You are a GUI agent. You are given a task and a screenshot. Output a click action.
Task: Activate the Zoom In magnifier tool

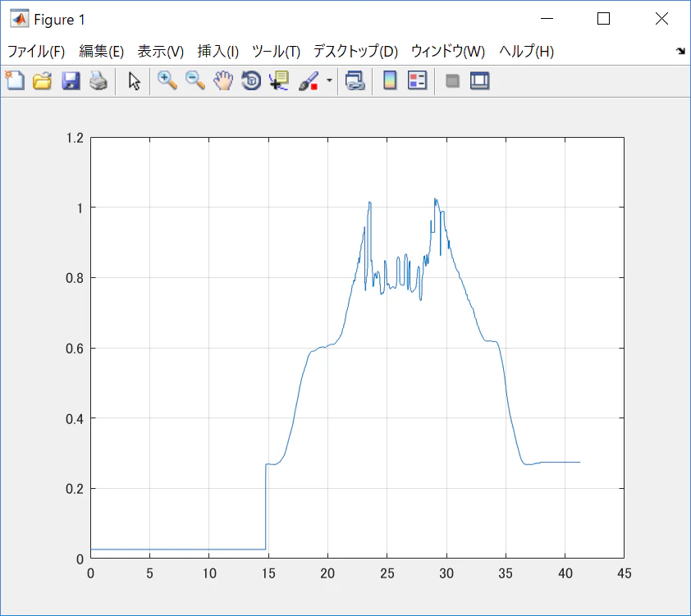(167, 80)
